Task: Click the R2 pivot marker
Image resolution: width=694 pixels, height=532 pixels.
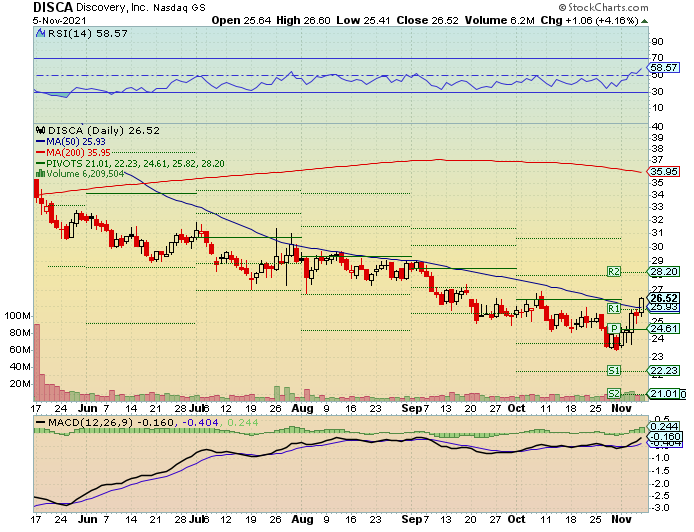Action: (613, 272)
